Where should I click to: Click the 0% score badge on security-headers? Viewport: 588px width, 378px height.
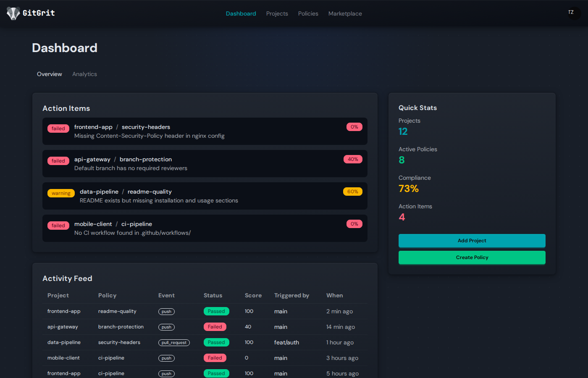354,127
